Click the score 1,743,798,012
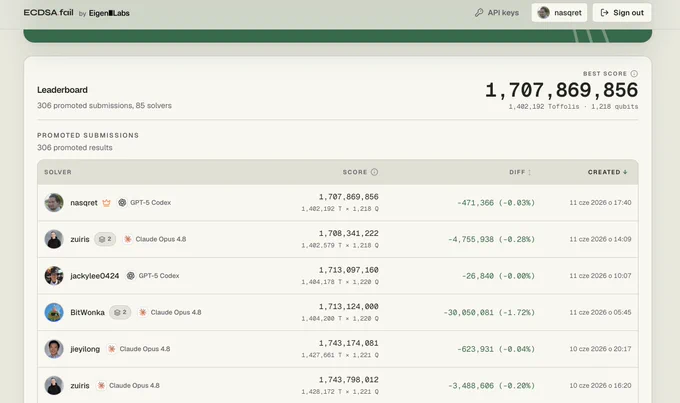680x403 pixels. click(349, 380)
